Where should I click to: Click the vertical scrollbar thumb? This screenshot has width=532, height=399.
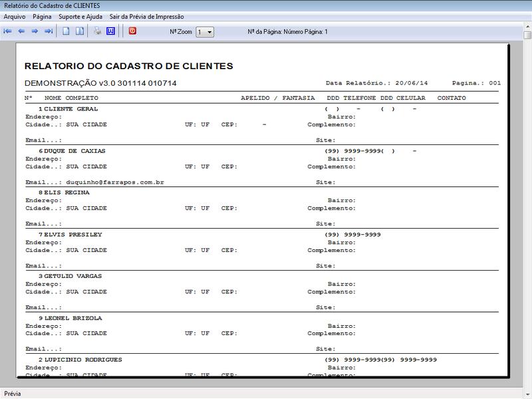(527, 35)
